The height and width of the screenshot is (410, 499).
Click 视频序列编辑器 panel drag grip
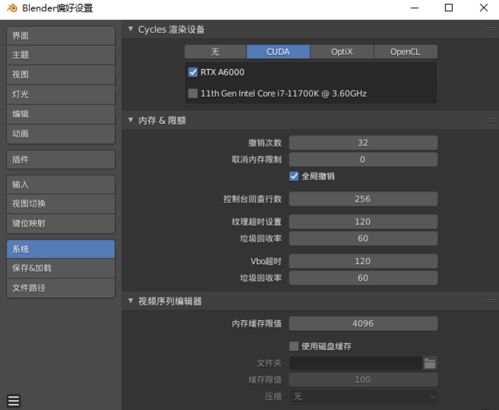pos(492,301)
